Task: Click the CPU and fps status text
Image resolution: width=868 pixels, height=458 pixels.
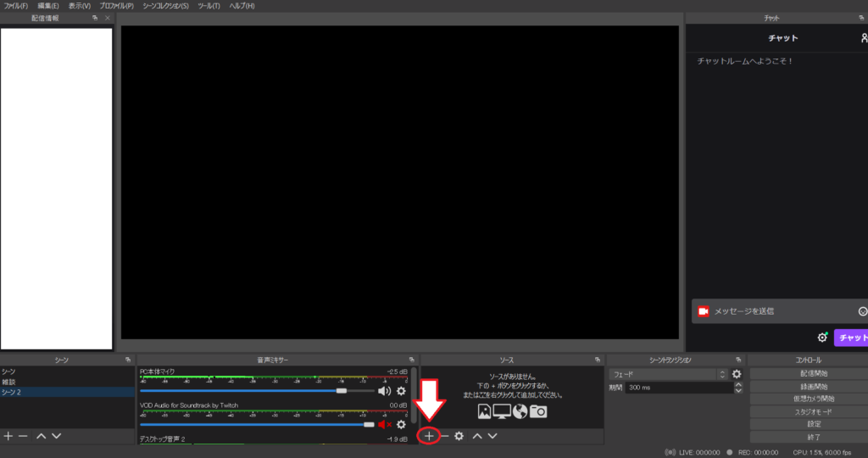Action: tap(822, 452)
